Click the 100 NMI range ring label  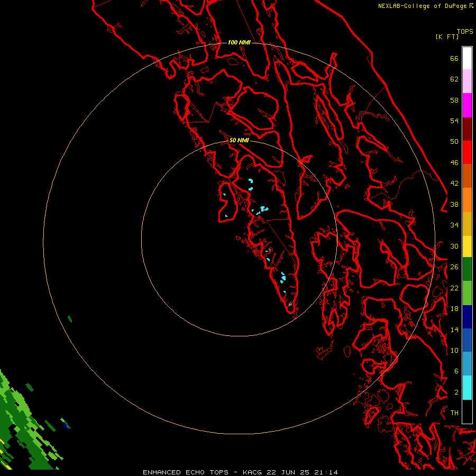coord(239,42)
